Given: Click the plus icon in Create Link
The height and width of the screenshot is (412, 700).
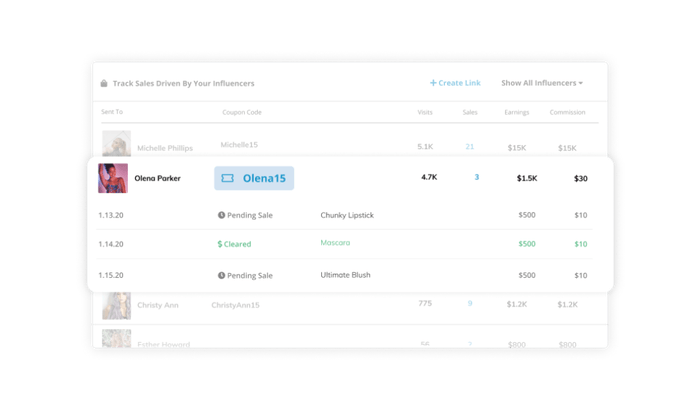Looking at the screenshot, I should 433,83.
